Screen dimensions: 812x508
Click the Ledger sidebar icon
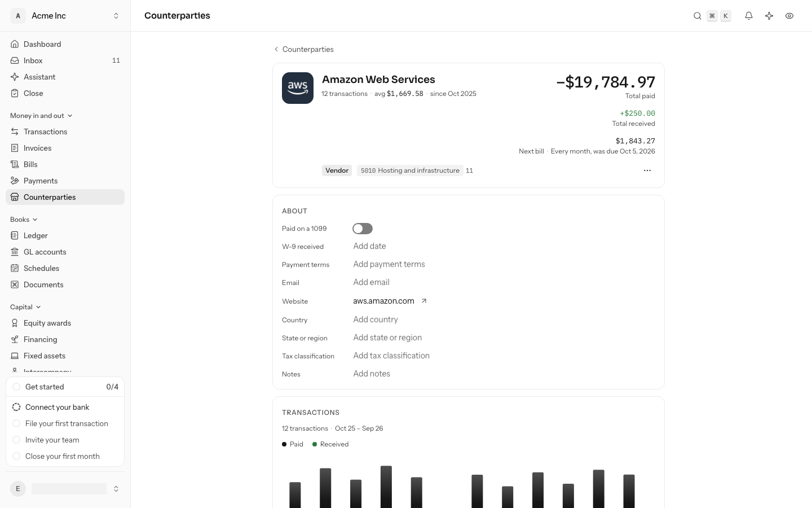coord(15,235)
